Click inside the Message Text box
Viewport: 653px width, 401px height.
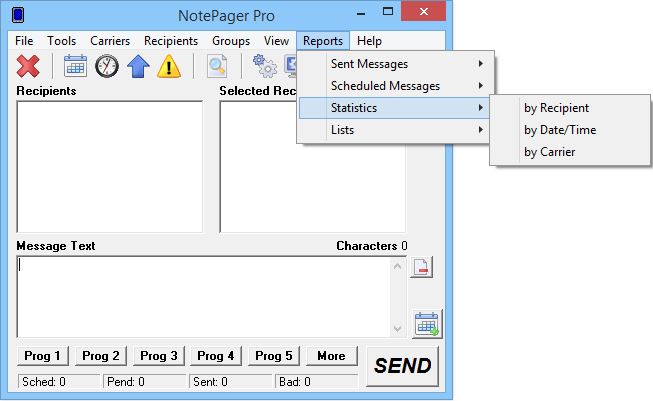204,297
